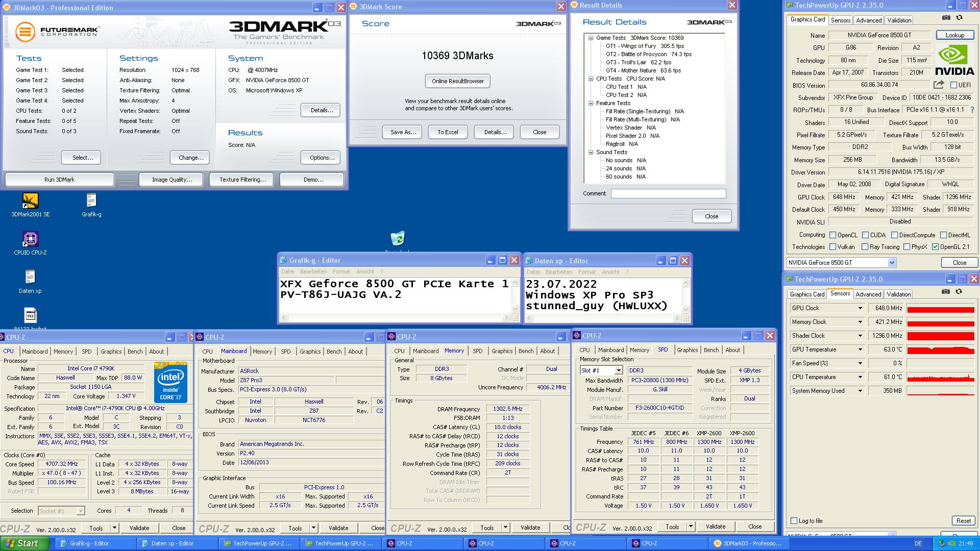Open GPU Temperature sensor dropdown arrow
Image resolution: width=980 pixels, height=551 pixels.
pyautogui.click(x=860, y=349)
